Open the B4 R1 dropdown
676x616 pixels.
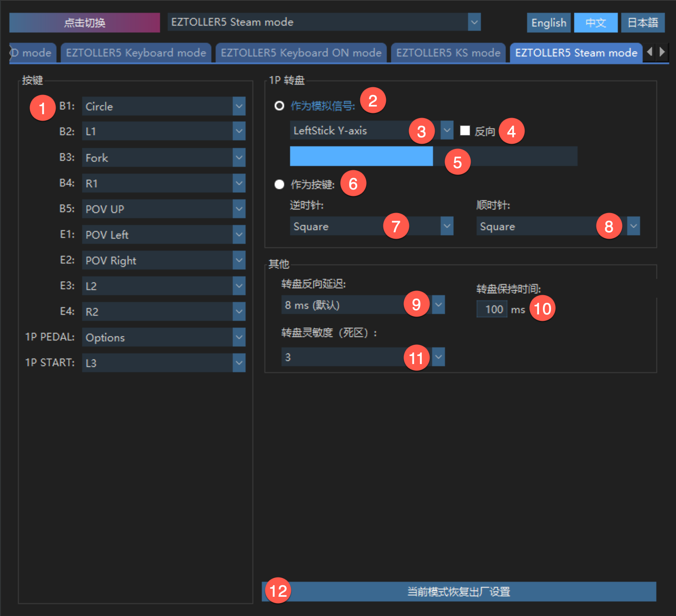164,183
